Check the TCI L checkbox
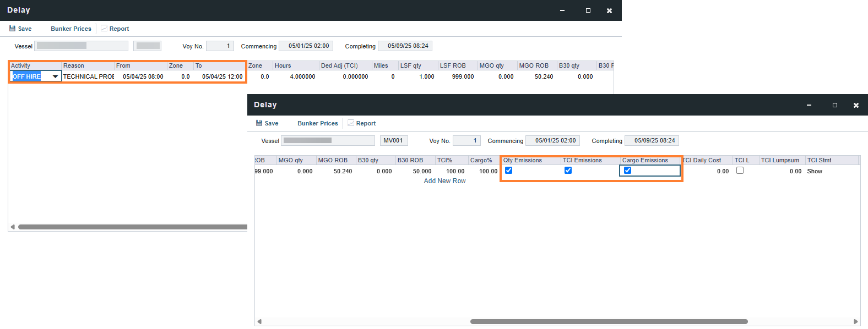 [x=740, y=171]
